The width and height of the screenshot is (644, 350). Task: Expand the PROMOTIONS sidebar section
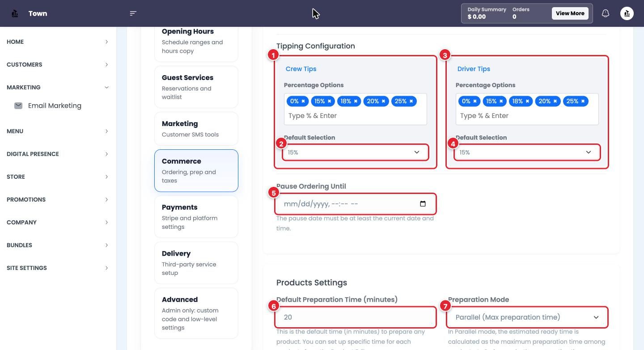click(x=57, y=199)
